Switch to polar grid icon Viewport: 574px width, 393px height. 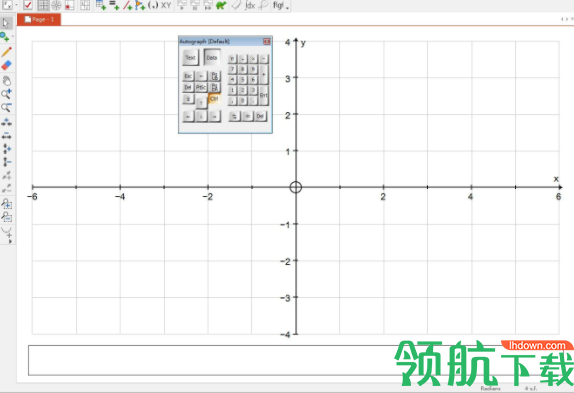coord(56,5)
